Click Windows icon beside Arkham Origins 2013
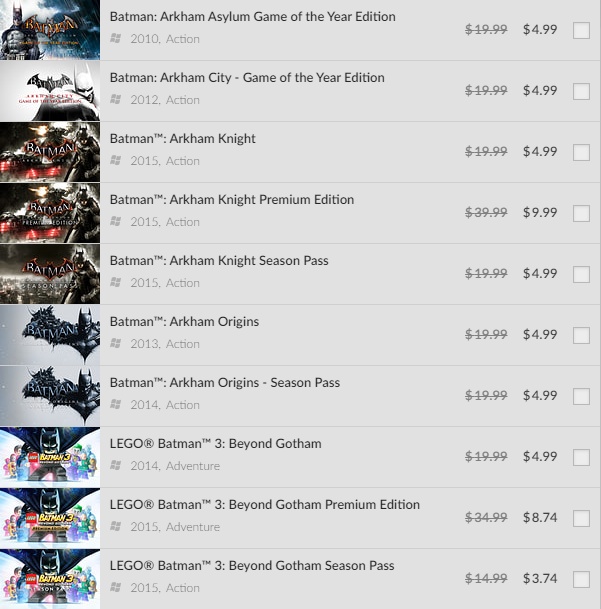Image resolution: width=601 pixels, height=609 pixels. point(115,343)
